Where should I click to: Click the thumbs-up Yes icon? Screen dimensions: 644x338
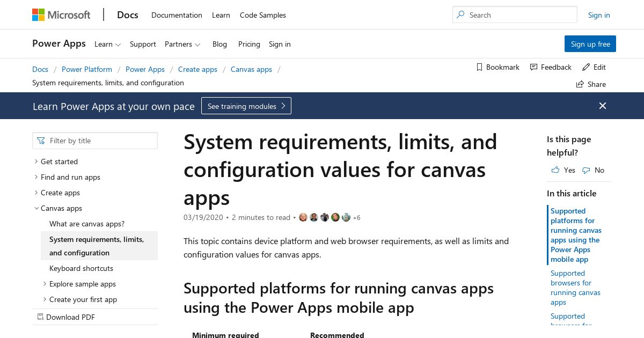coord(555,170)
